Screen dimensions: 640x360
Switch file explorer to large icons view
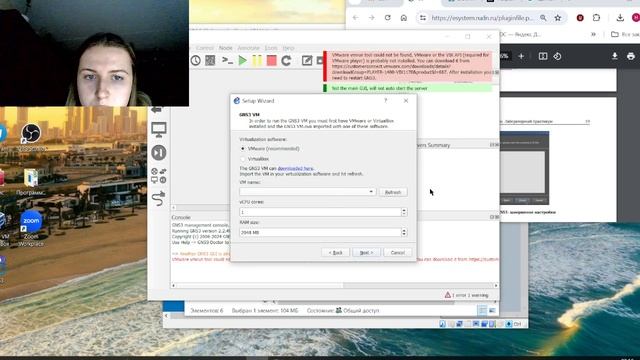[492, 311]
